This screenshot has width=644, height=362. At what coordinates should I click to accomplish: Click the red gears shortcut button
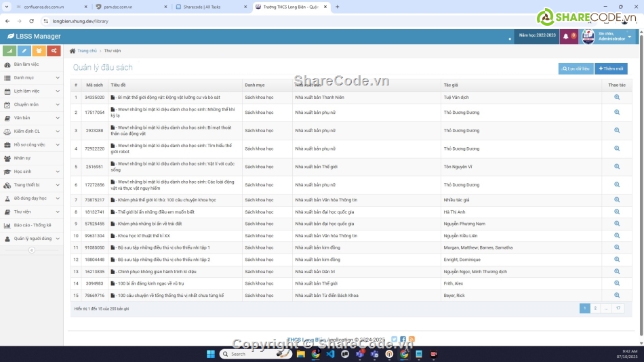(54, 51)
